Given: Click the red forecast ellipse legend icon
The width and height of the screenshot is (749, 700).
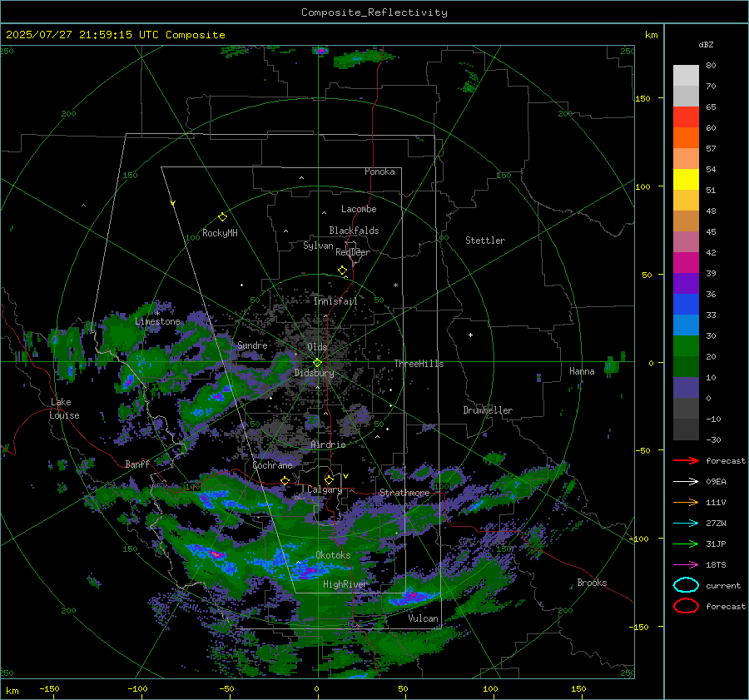Looking at the screenshot, I should tap(686, 606).
